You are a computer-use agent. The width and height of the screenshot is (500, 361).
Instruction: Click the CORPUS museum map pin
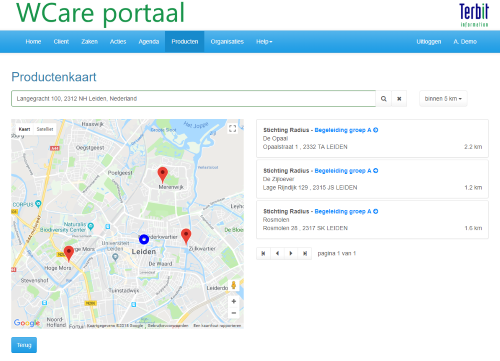[x=38, y=203]
